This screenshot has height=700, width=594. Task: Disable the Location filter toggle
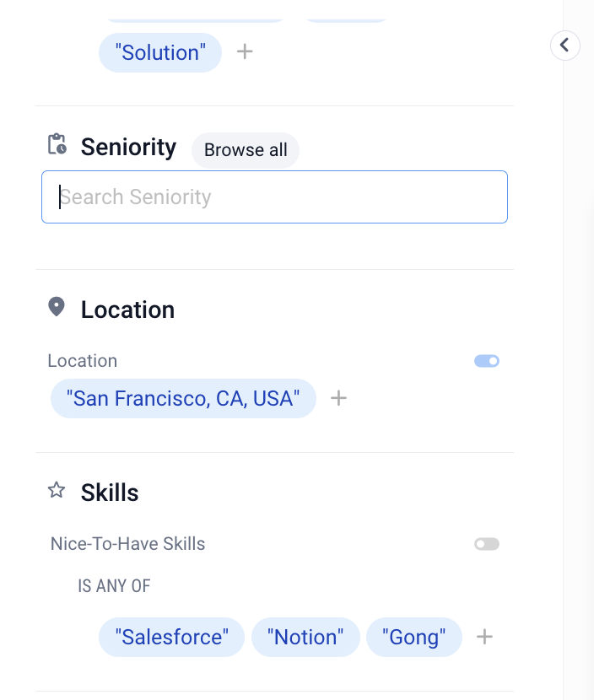click(x=487, y=361)
